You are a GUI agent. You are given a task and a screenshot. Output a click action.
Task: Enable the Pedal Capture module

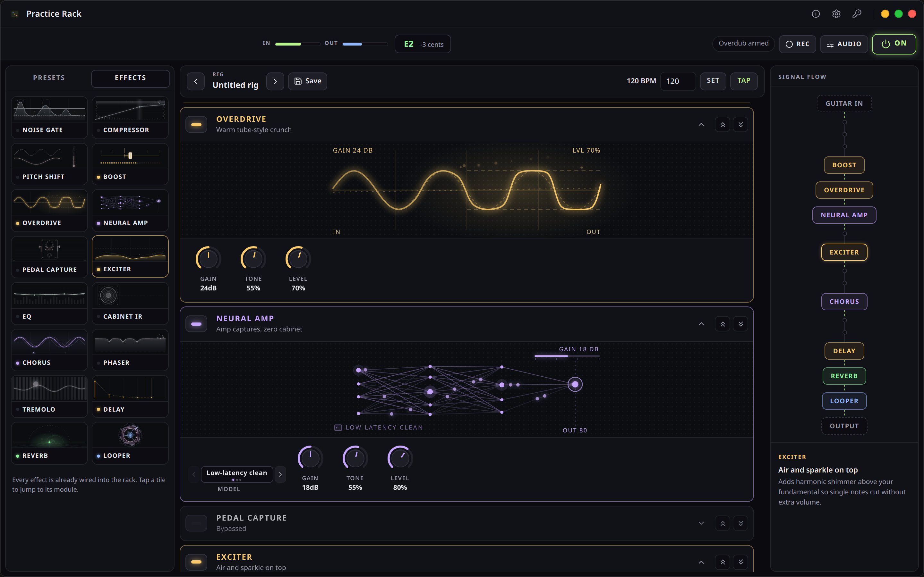pyautogui.click(x=196, y=523)
